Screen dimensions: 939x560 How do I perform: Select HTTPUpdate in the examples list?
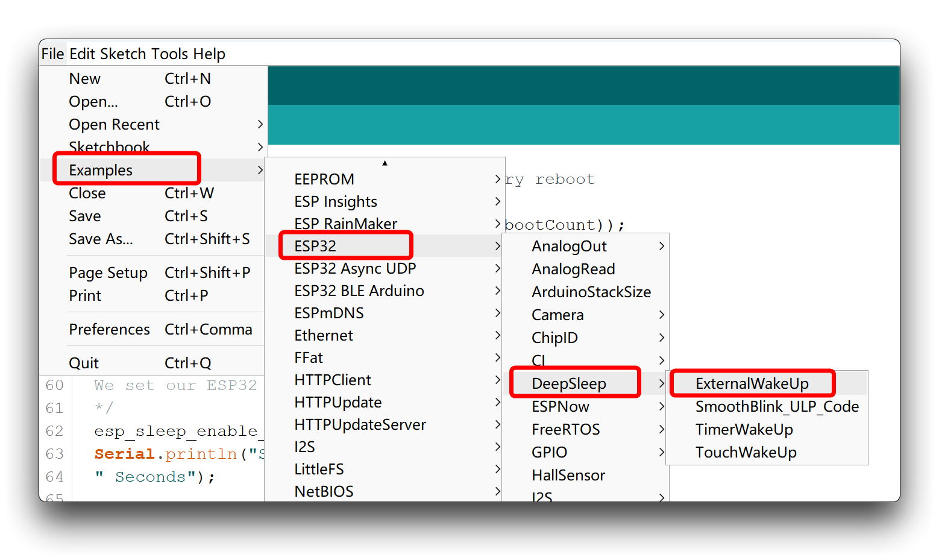pos(385,402)
